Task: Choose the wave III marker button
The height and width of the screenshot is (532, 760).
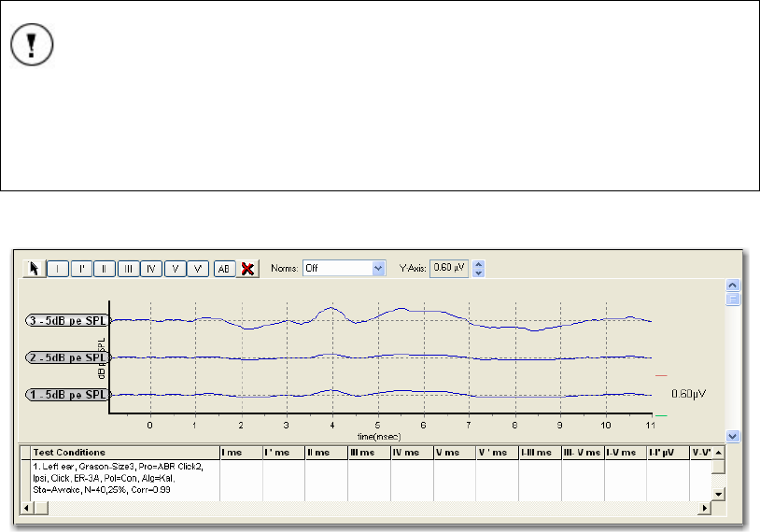Action: [x=129, y=269]
